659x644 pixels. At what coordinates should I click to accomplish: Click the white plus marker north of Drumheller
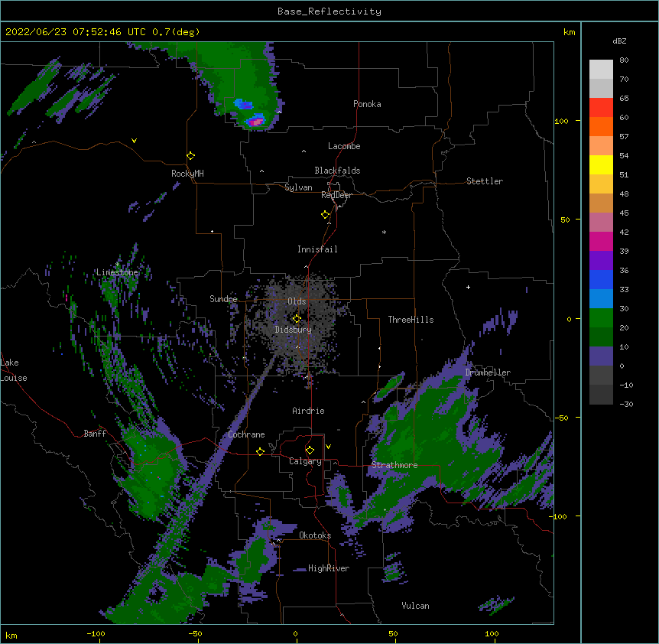coord(468,287)
